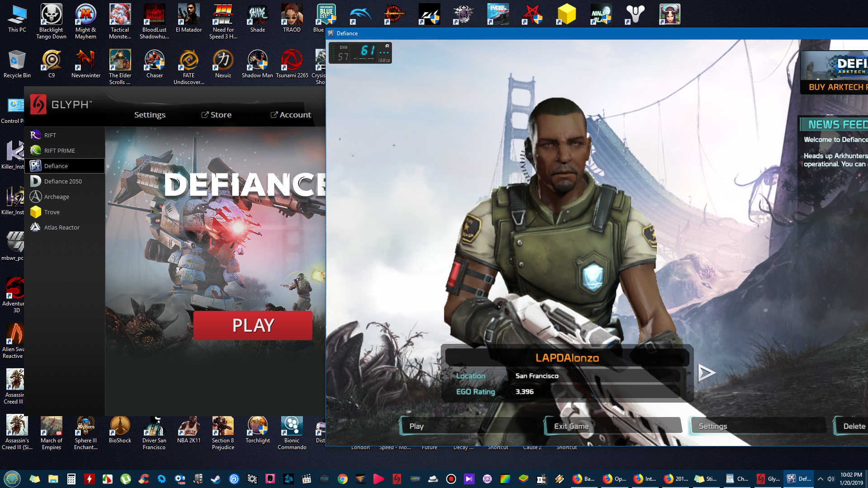Open NBA 2K11 desktop shortcut
Image resolution: width=868 pixels, height=488 pixels.
189,430
